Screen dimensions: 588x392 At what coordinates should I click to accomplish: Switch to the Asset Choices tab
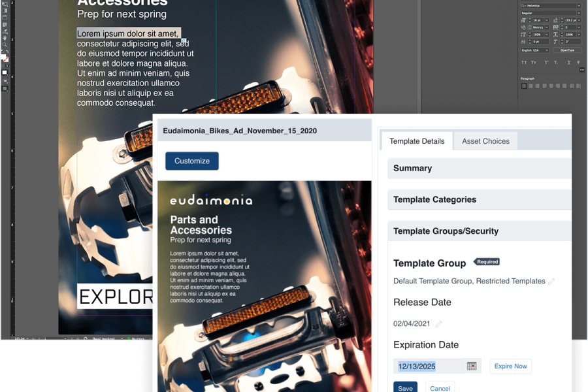485,141
